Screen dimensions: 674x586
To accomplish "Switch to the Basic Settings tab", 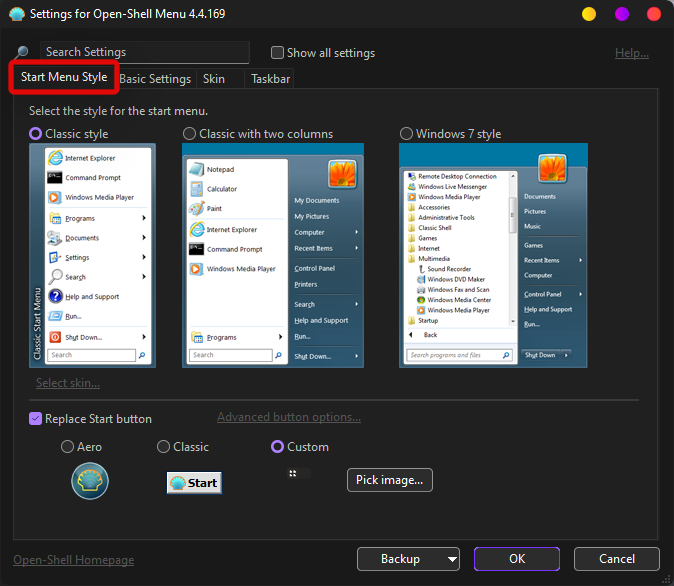I will (x=155, y=79).
